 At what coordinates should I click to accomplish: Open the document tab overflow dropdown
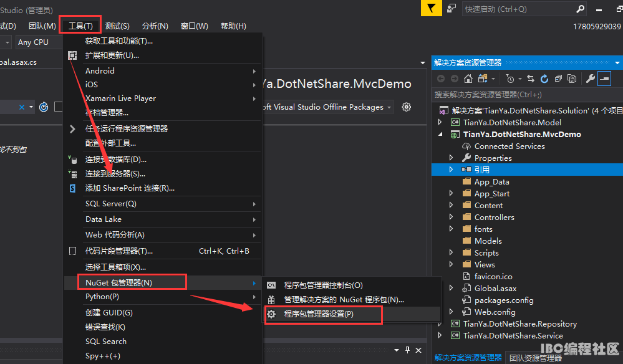tap(422, 63)
